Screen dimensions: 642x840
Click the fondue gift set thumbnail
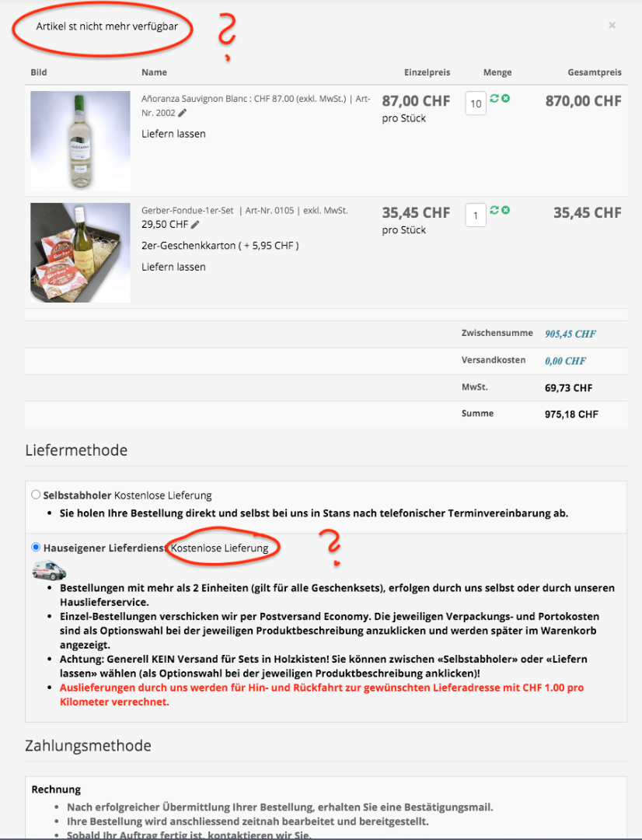click(x=80, y=253)
